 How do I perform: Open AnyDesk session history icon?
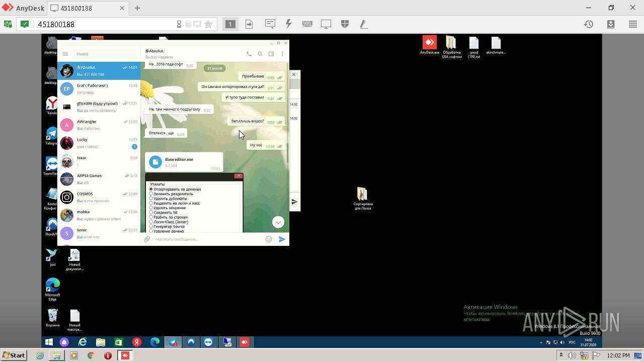click(x=589, y=24)
